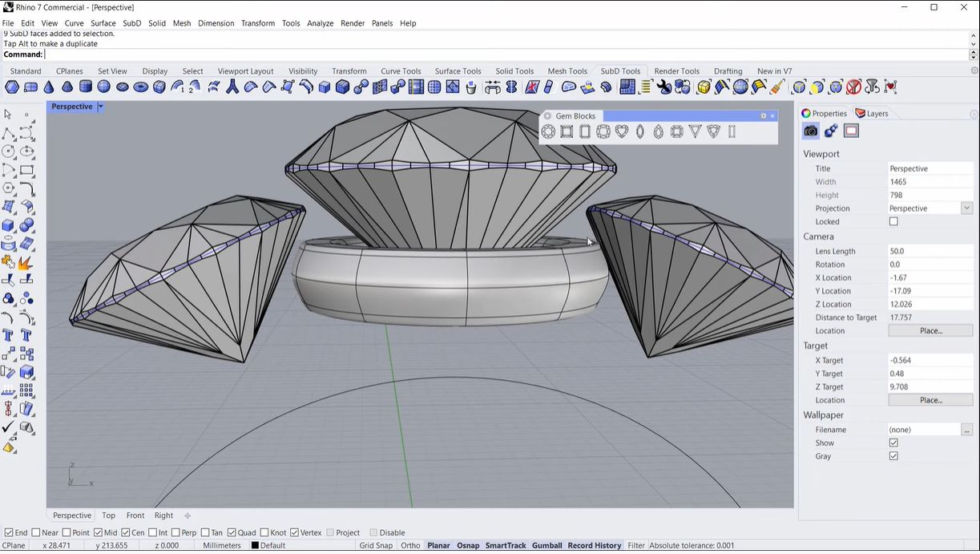Enable the Ortho mode in the status bar
Viewport: 980px width, 554px height.
coord(410,545)
